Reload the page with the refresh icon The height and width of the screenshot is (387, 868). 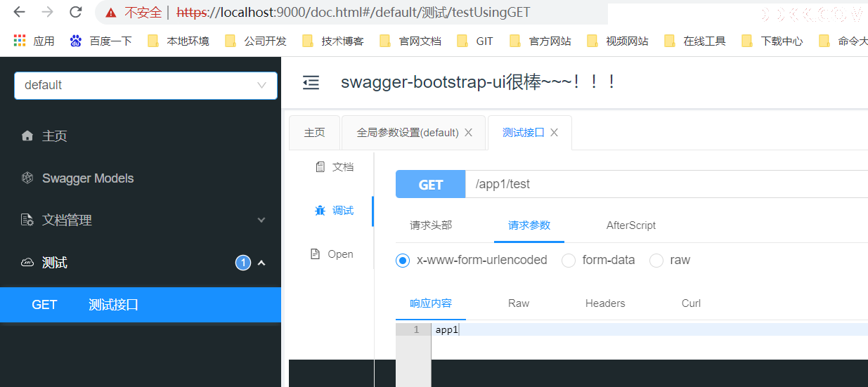point(75,12)
